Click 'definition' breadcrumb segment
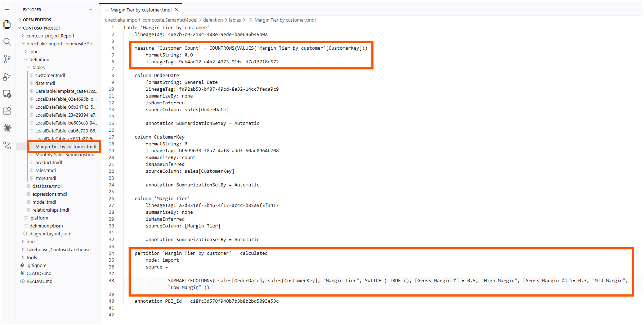Image resolution: width=644 pixels, height=325 pixels. coord(213,20)
